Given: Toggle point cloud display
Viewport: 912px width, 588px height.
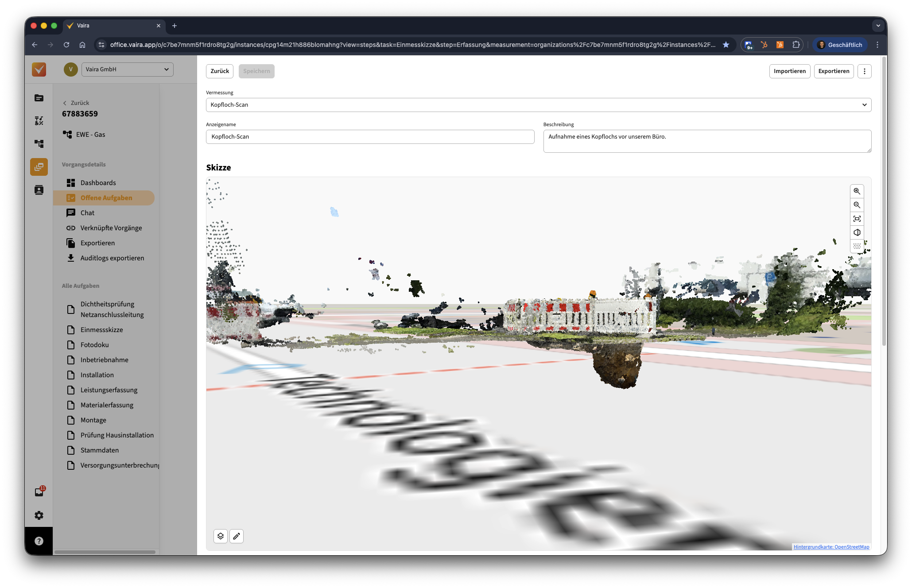Looking at the screenshot, I should click(857, 246).
